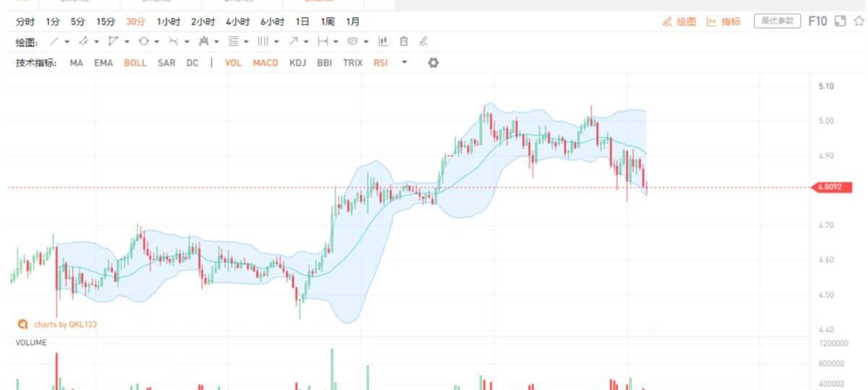
Task: Add chart to favorites with star icon
Action: point(859,22)
